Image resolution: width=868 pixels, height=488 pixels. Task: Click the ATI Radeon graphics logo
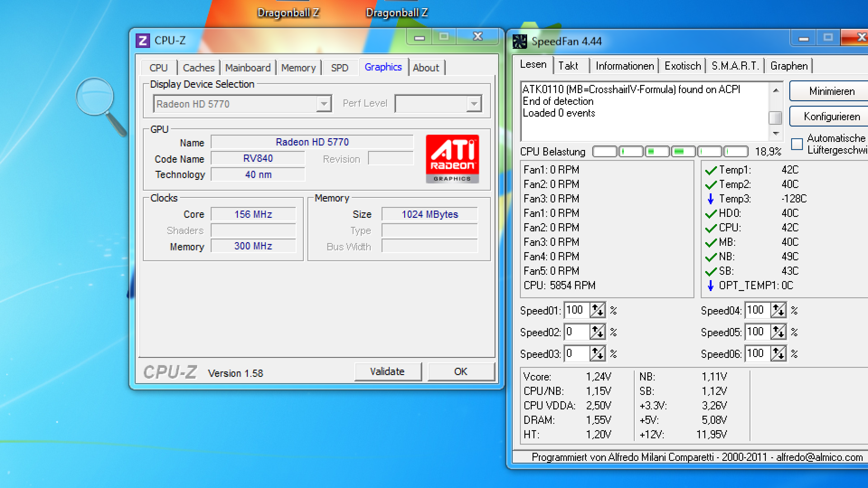point(452,159)
